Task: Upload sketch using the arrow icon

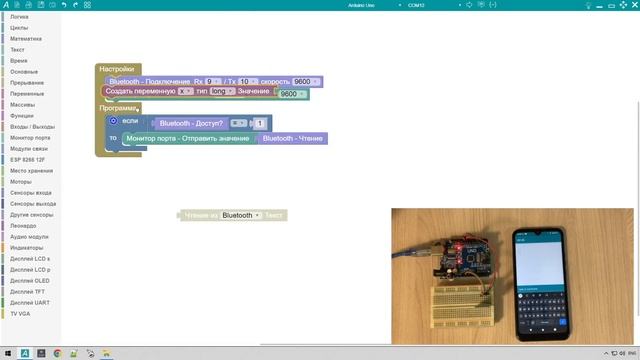Action: (469, 5)
